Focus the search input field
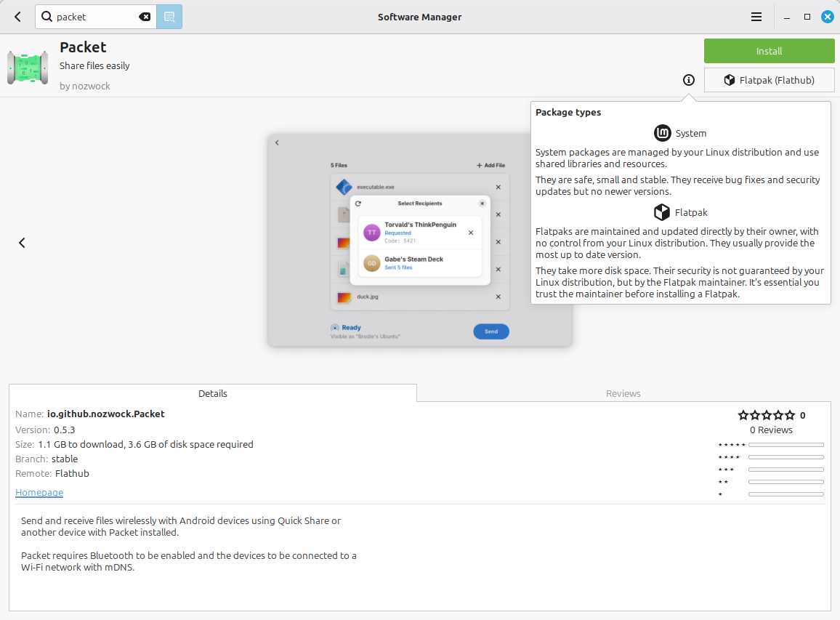Screen dimensions: 840x620 click(x=94, y=17)
